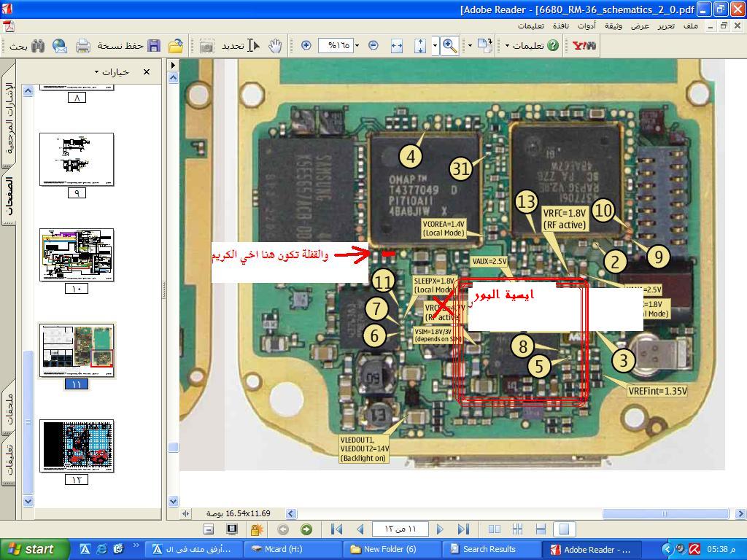Screen dimensions: 747x560
Task: Toggle Continuous Facing layout
Action: [518, 529]
